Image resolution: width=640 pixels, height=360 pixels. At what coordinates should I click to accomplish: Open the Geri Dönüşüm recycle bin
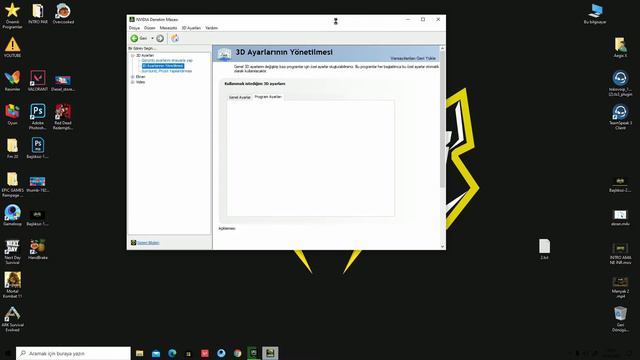pos(620,319)
